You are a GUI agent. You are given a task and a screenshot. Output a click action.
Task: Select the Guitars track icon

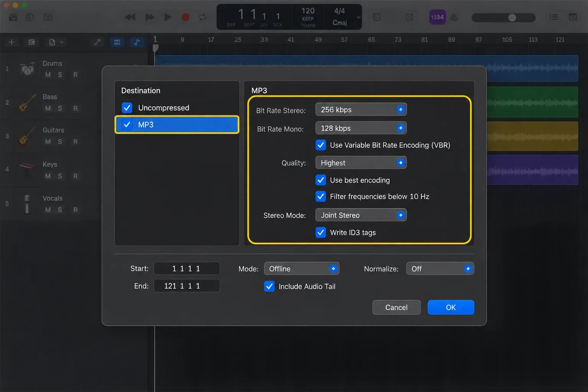(27, 136)
